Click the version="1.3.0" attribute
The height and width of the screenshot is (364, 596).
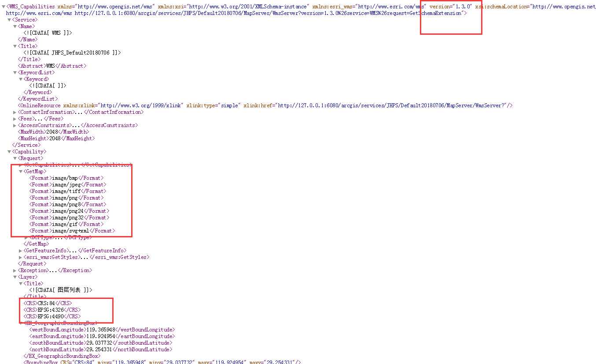[451, 7]
